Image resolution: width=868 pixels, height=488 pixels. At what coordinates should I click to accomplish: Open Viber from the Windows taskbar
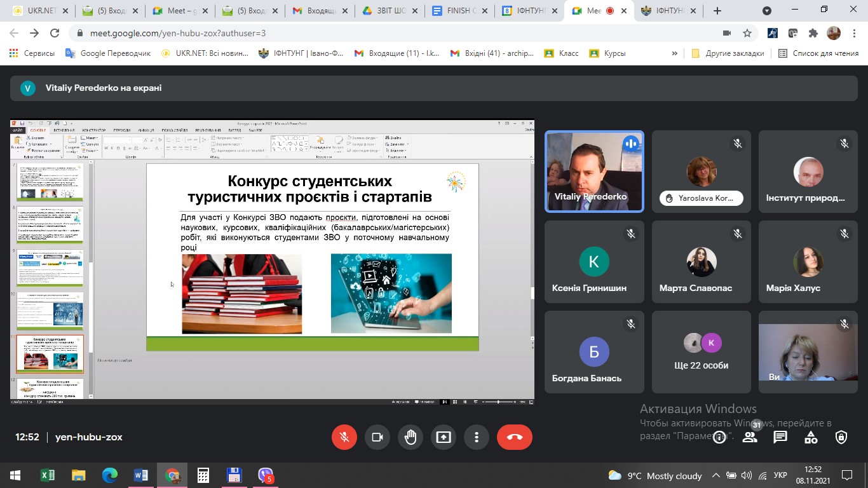click(266, 475)
